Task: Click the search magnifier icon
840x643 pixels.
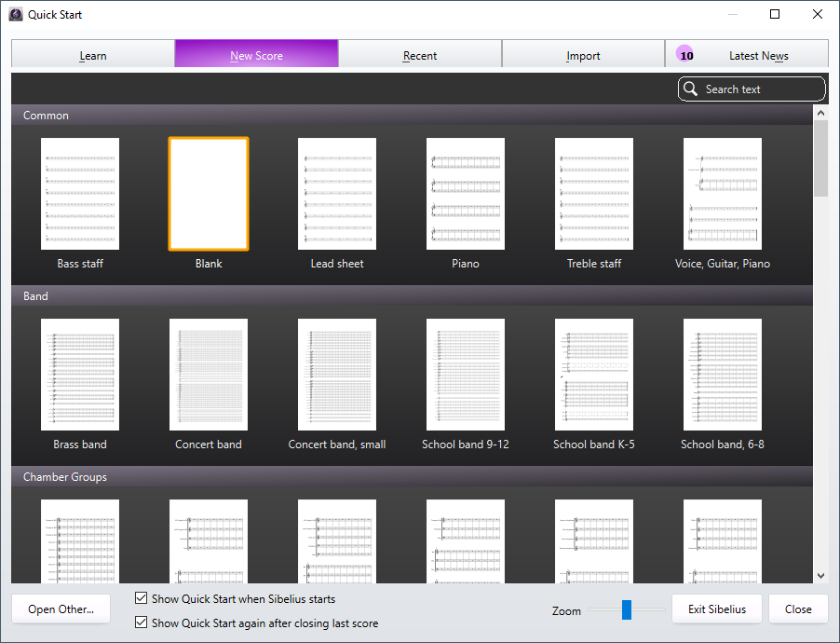Action: pos(691,89)
